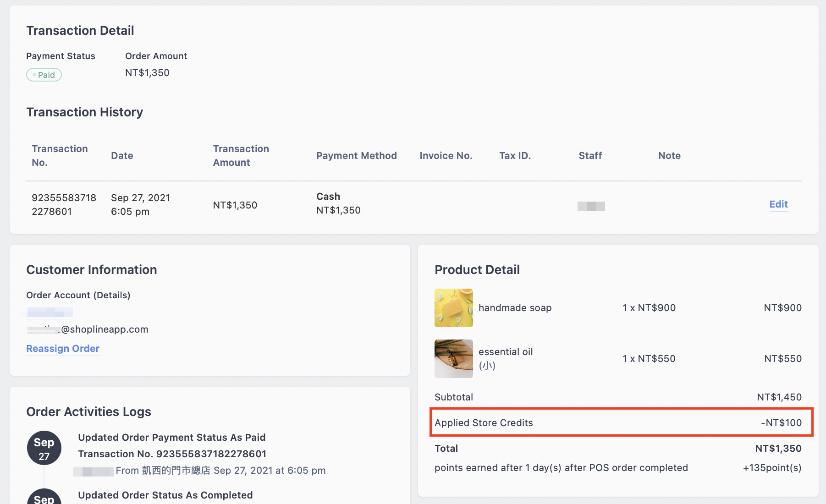This screenshot has width=826, height=504.
Task: Click the Applied Store Credits label
Action: (x=484, y=423)
